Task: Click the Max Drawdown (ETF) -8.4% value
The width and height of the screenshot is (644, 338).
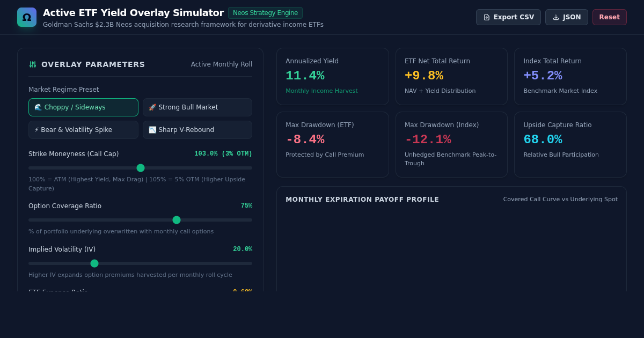Action: 305,140
